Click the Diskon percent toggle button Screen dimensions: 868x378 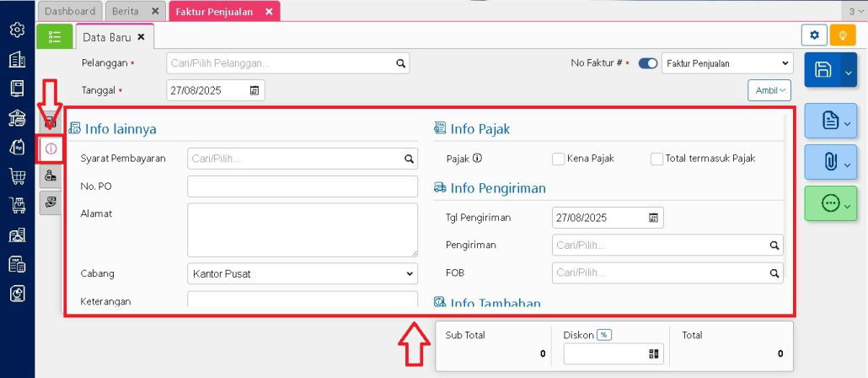click(604, 335)
